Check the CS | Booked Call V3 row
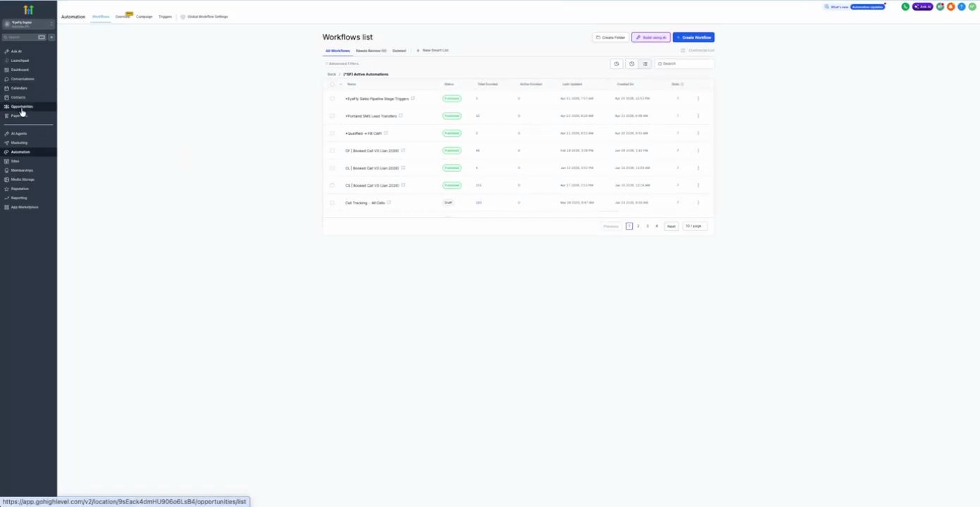This screenshot has width=980, height=507. click(x=332, y=185)
